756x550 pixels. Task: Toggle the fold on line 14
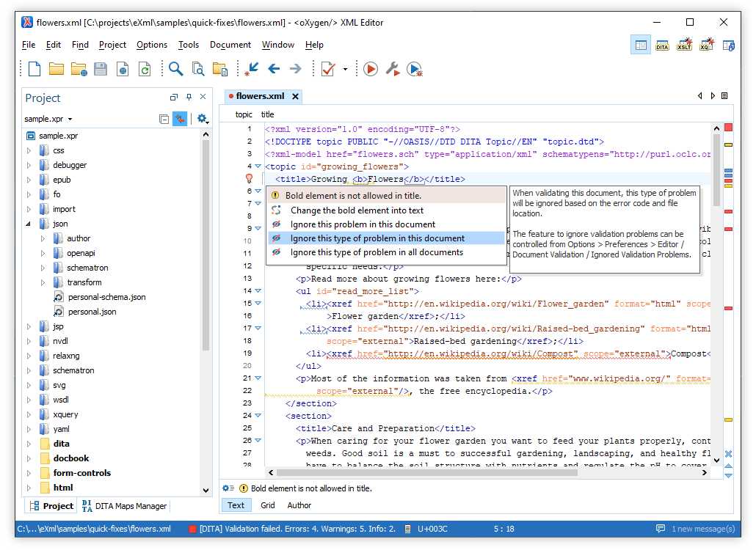pyautogui.click(x=258, y=291)
